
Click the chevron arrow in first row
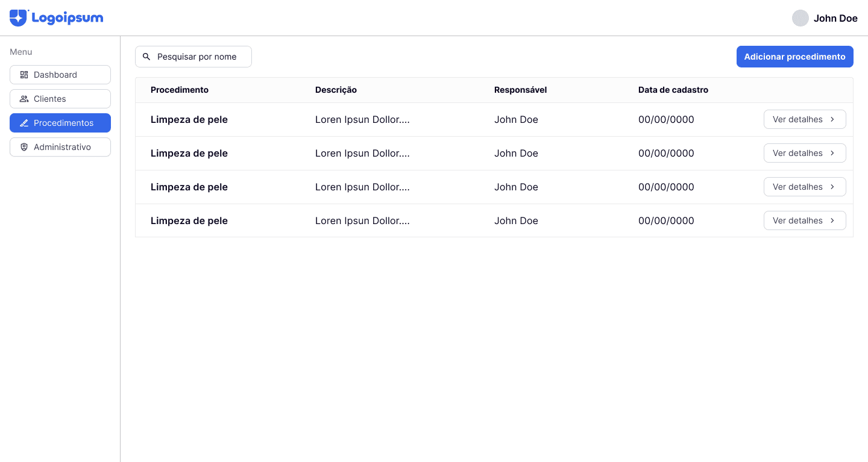click(832, 119)
